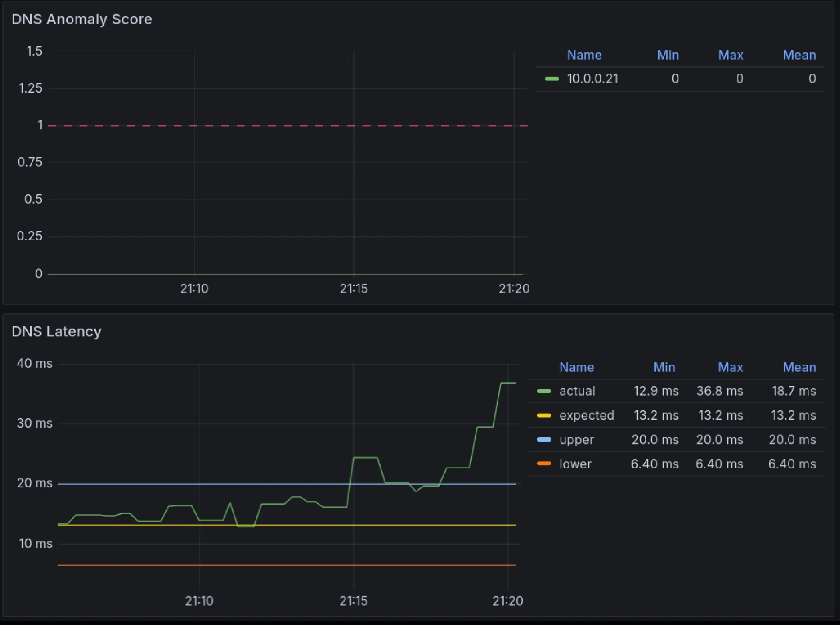Sort latency legend by Mean header
The height and width of the screenshot is (625, 840).
(799, 367)
